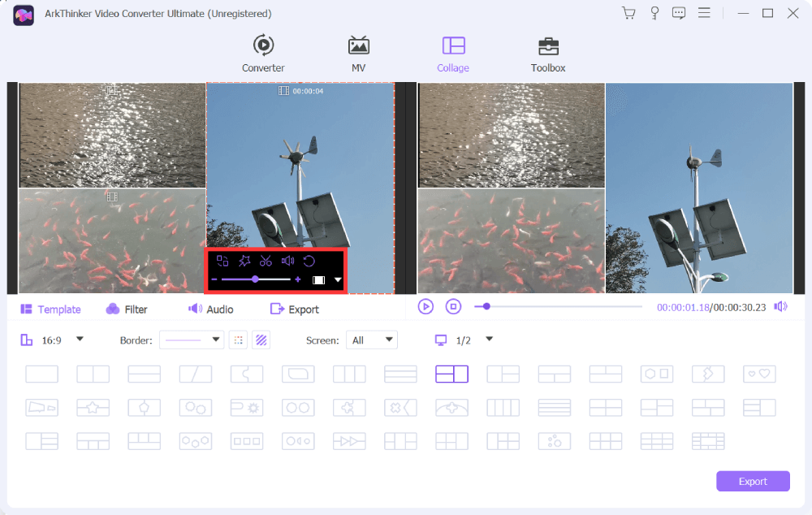This screenshot has width=812, height=515.
Task: Open the Audio tab
Action: 211,309
